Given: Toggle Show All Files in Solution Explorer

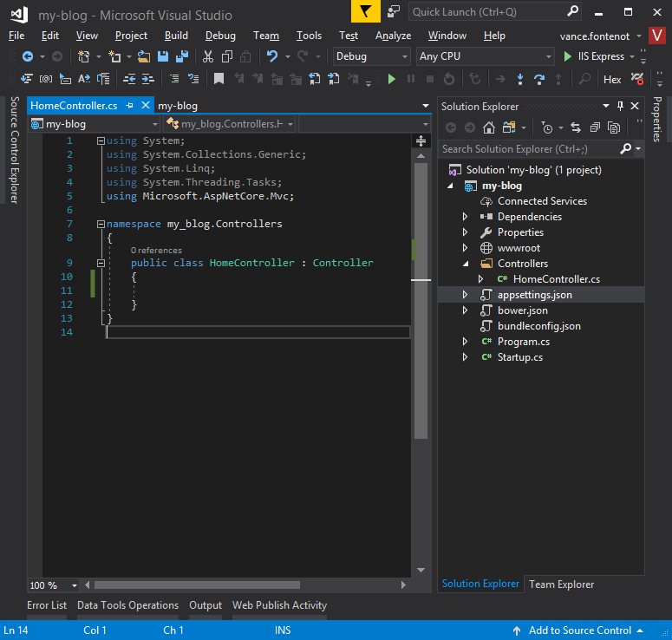Looking at the screenshot, I should 614,127.
